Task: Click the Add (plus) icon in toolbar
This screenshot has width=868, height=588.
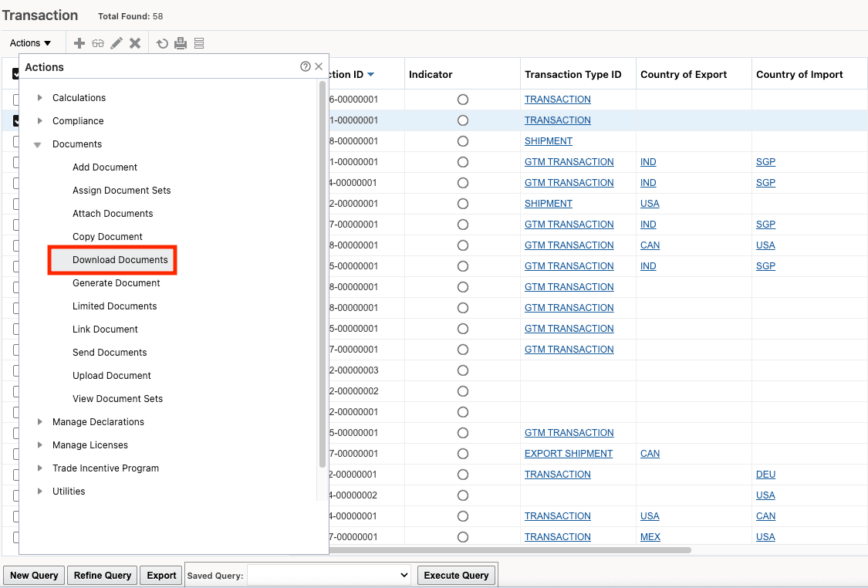Action: (x=79, y=42)
